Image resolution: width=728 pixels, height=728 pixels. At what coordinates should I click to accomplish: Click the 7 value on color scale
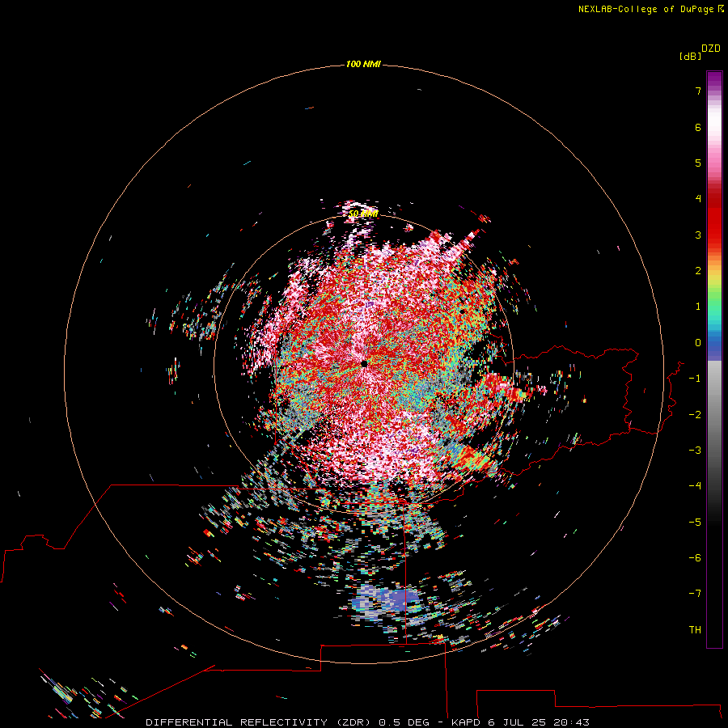(x=698, y=91)
